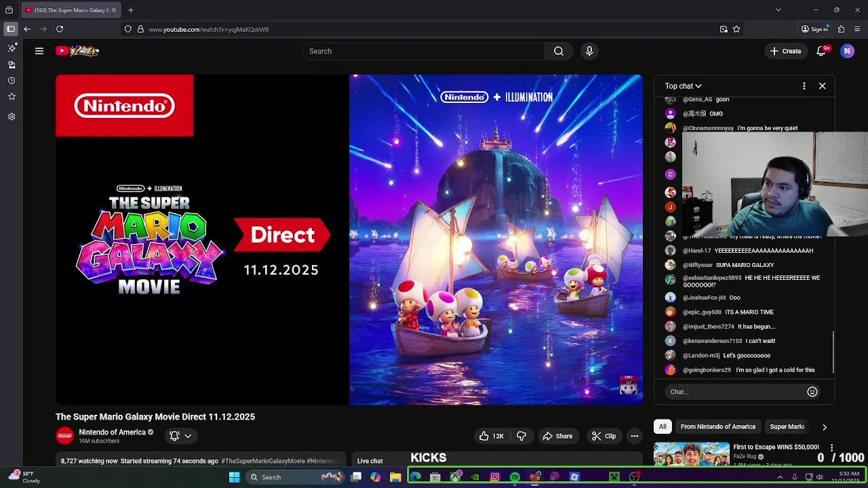Click the browser Sign in button
The image size is (868, 488).
814,29
